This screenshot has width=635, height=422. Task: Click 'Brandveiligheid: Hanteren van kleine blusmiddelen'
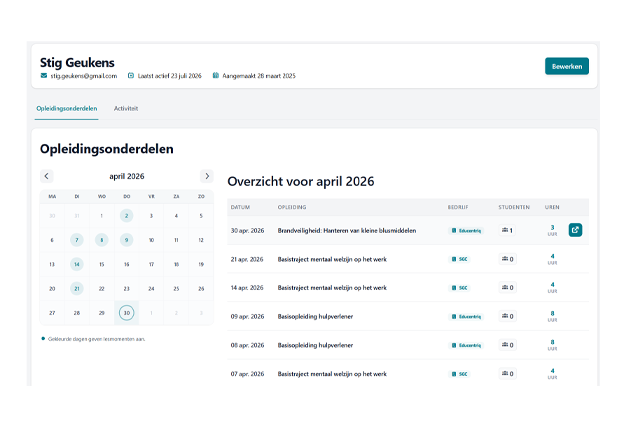347,230
